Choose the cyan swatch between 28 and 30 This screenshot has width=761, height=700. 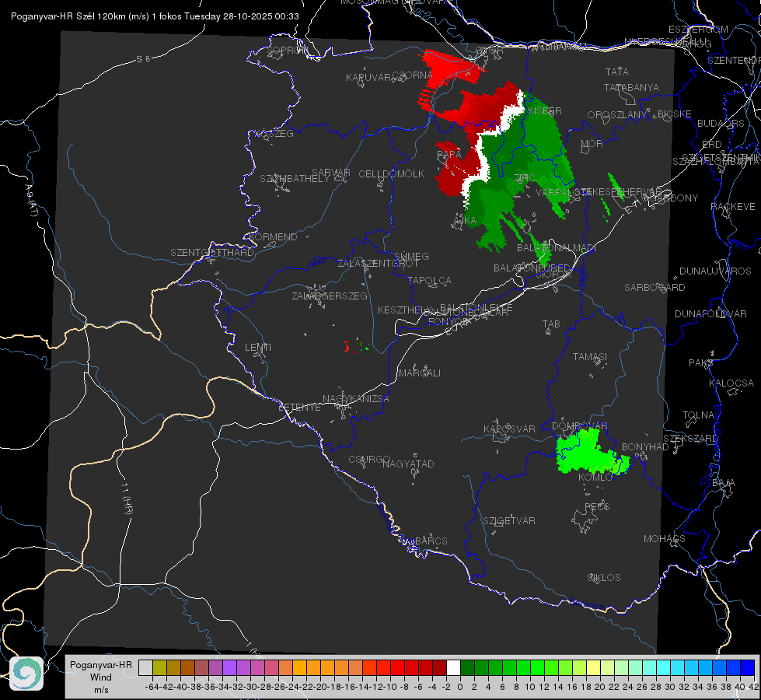tap(664, 668)
